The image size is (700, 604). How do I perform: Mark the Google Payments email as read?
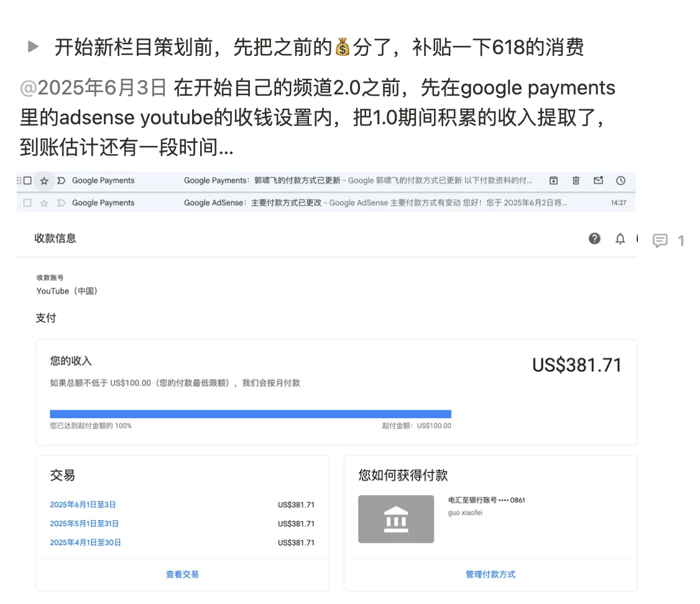tap(598, 181)
